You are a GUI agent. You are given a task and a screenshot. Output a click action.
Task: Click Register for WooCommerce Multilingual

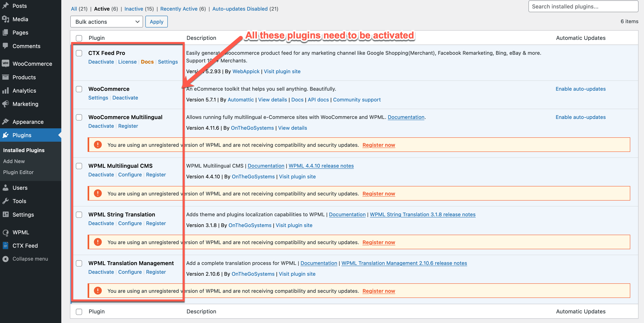(128, 126)
